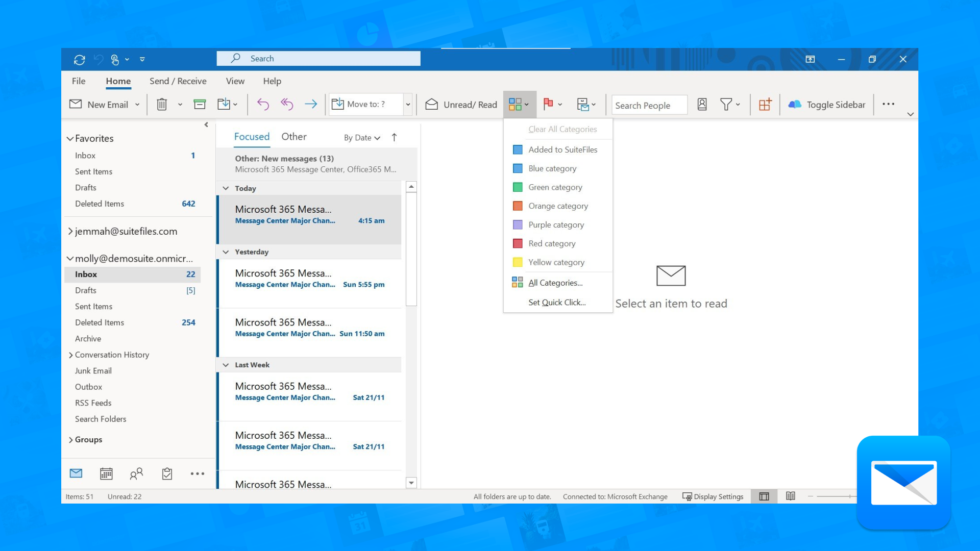
Task: Click the Send/Receive update icon
Action: (x=79, y=59)
